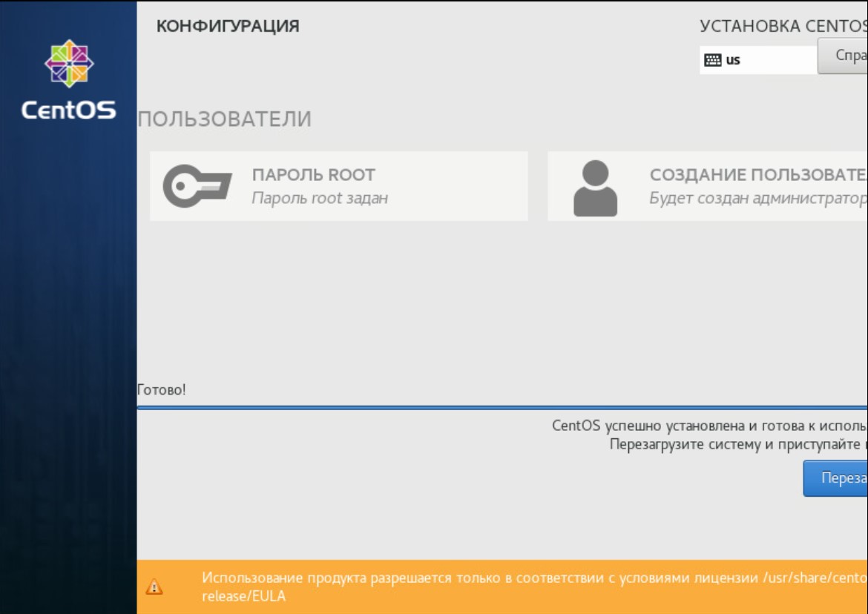This screenshot has width=868, height=614.
Task: Click the Справка help button
Action: pyautogui.click(x=843, y=56)
